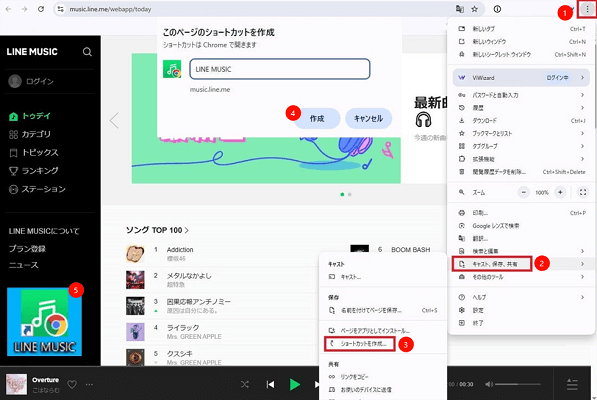This screenshot has height=400, width=597.
Task: Decrease zoom with minus button
Action: [524, 193]
